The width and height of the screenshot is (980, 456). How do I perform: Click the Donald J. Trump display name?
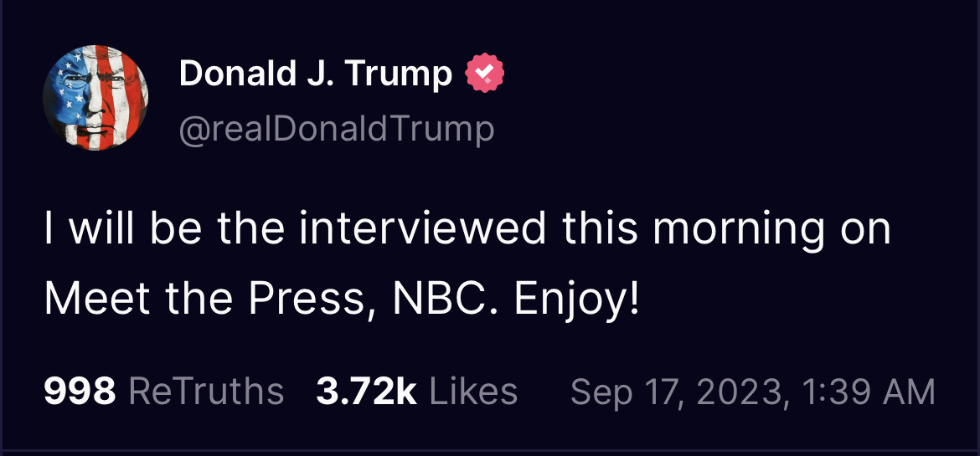click(315, 75)
